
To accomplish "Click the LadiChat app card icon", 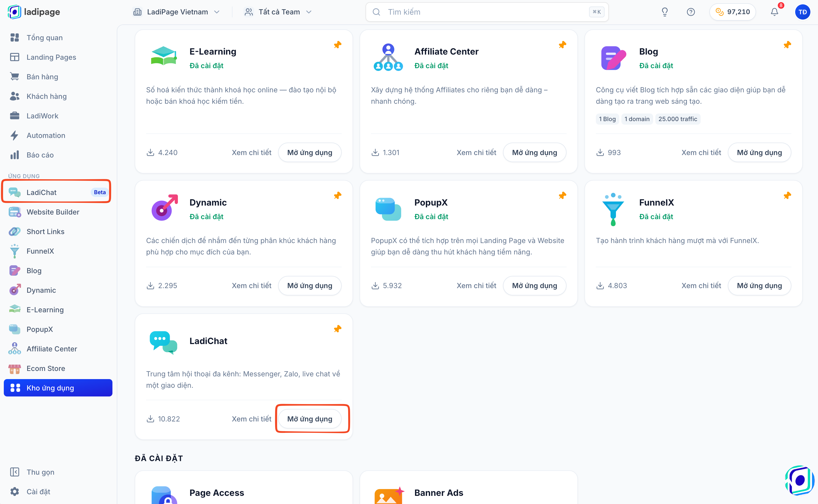I will click(163, 342).
